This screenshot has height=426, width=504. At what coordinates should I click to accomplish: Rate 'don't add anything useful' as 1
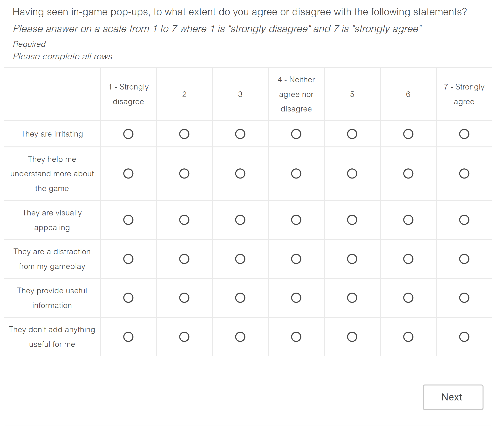point(128,337)
